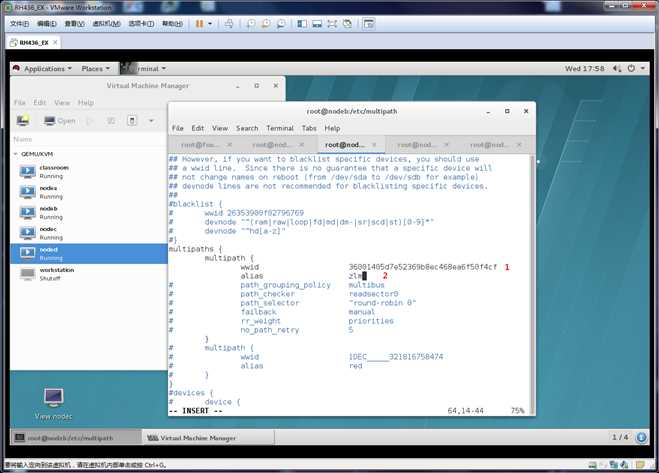
Task: Open the VMware snapshot manager icon
Action: 281,24
